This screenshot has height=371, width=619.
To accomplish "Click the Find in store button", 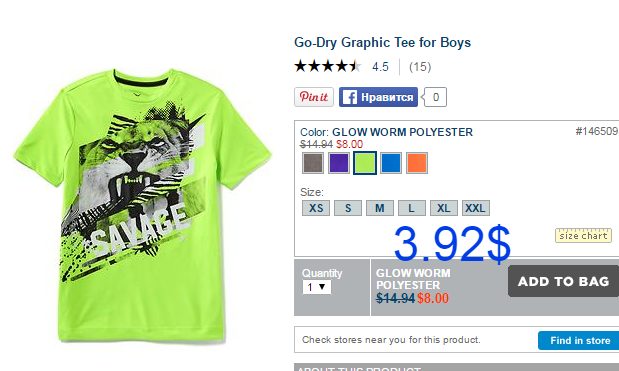I will pyautogui.click(x=579, y=340).
